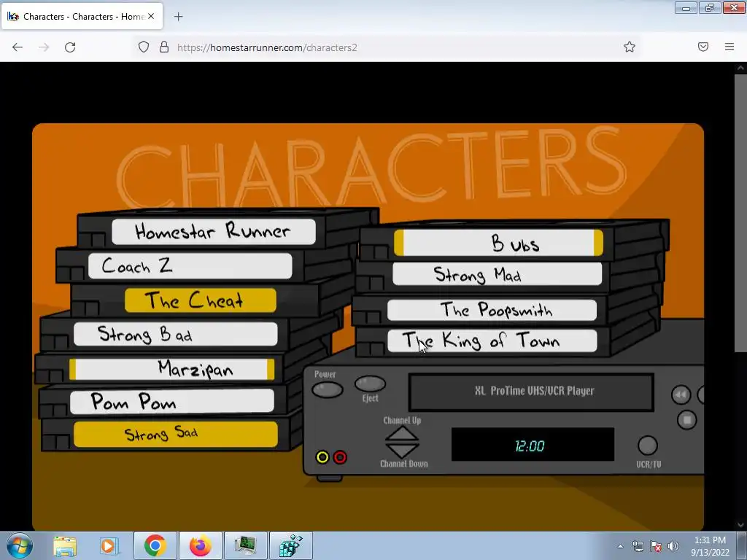Screen dimensions: 747x560
Task: Reload the current page
Action: 70,47
